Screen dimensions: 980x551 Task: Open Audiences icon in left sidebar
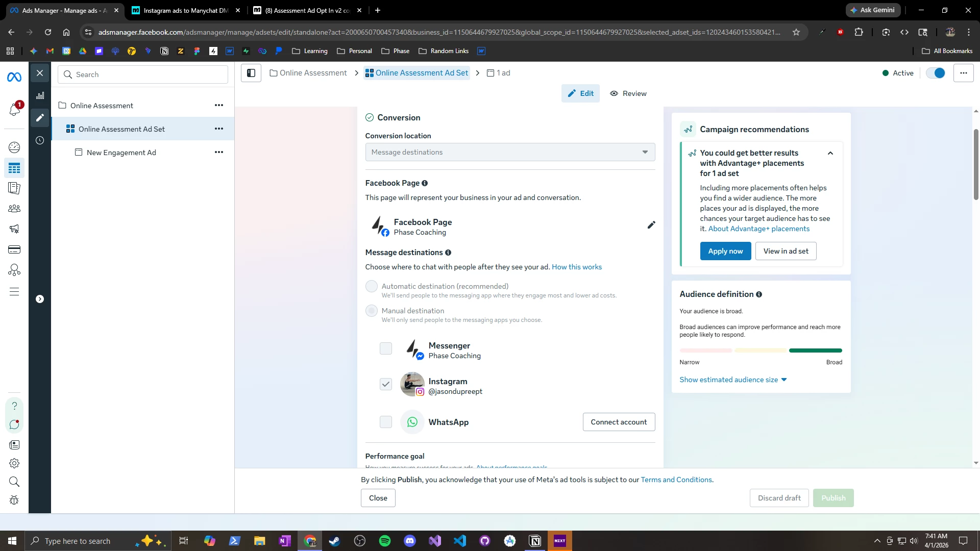click(14, 209)
